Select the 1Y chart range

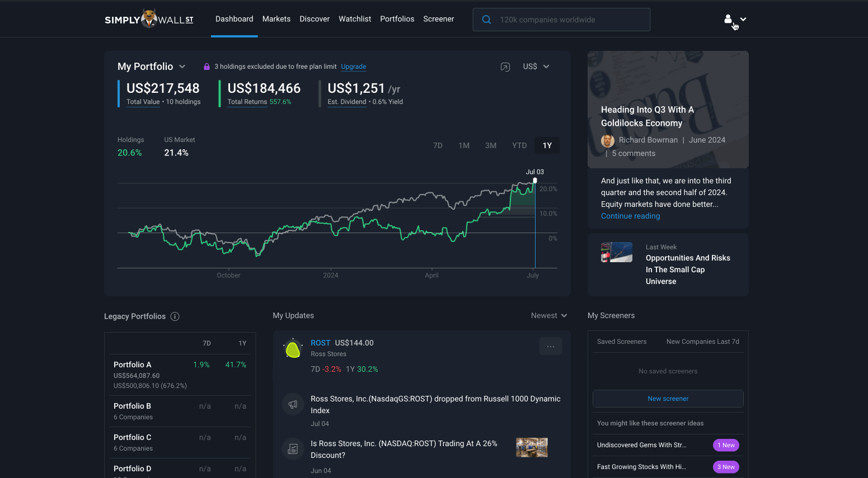point(547,145)
